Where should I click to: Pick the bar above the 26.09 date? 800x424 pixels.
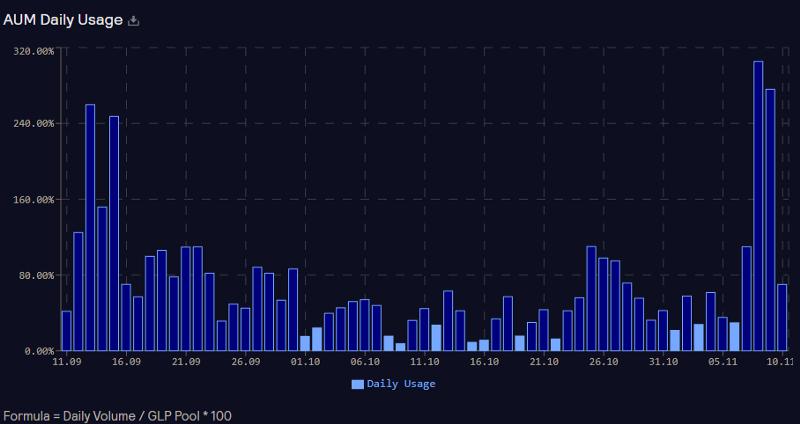pyautogui.click(x=245, y=329)
